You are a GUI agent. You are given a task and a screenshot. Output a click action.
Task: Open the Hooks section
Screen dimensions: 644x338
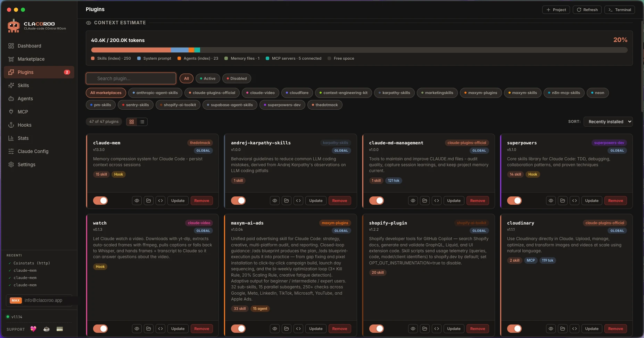point(39,125)
